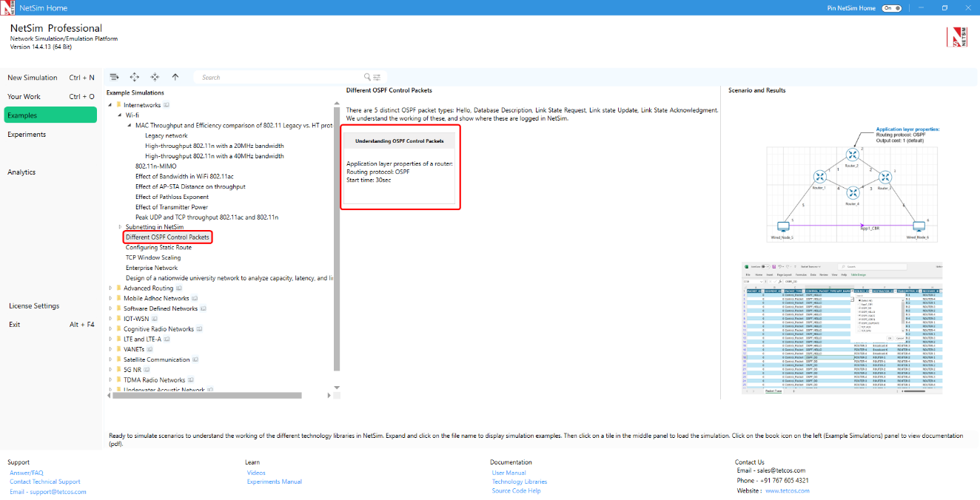980x500 pixels.
Task: Open book icon next to Advanced Routing
Action: (x=180, y=288)
